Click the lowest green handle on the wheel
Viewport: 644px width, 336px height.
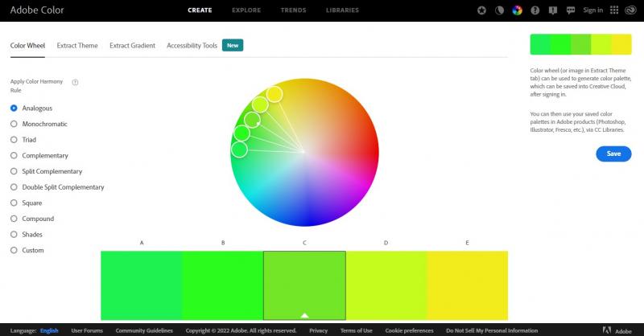(239, 150)
